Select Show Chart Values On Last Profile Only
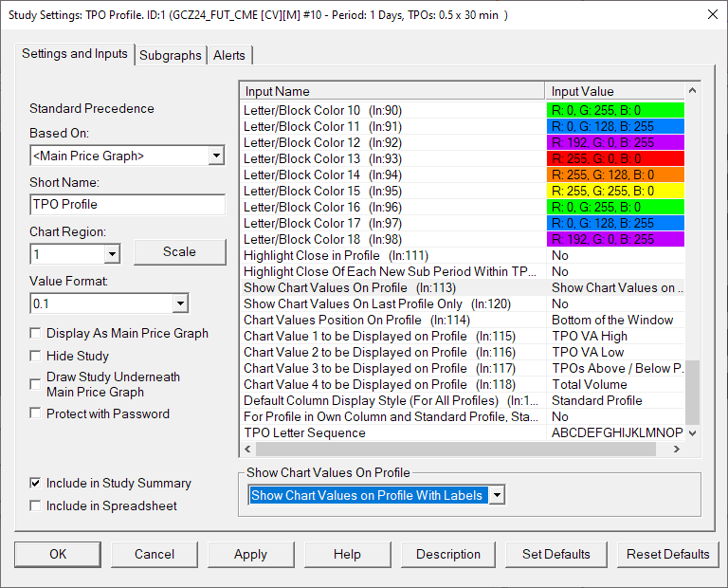The image size is (728, 588). pyautogui.click(x=463, y=303)
